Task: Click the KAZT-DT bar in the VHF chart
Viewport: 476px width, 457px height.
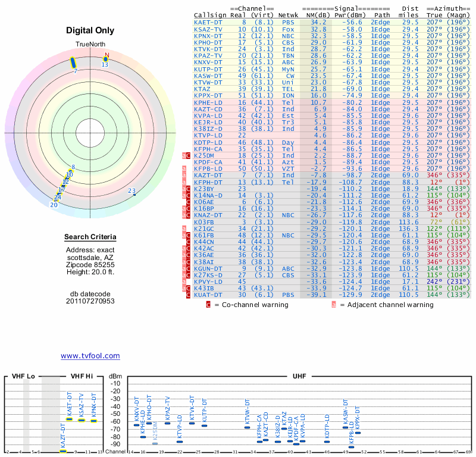Action: click(x=62, y=452)
